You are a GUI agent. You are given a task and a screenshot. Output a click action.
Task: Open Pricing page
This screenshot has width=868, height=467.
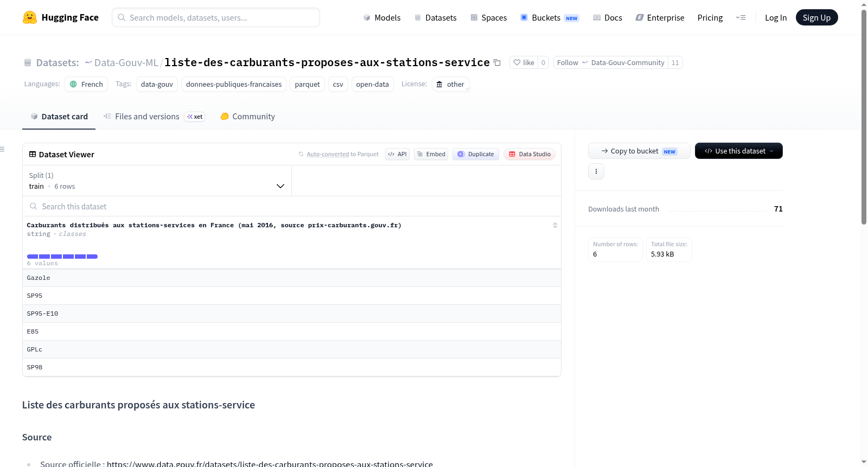coord(710,17)
